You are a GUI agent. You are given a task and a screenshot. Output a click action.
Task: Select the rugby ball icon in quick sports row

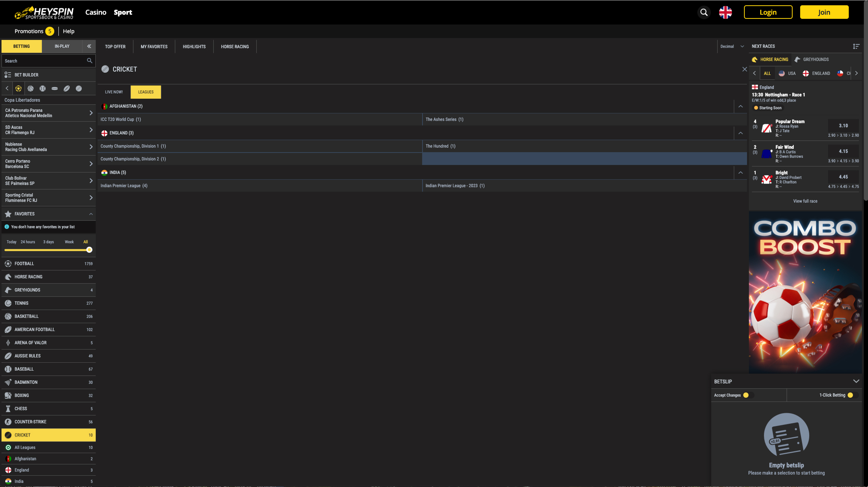(x=67, y=89)
